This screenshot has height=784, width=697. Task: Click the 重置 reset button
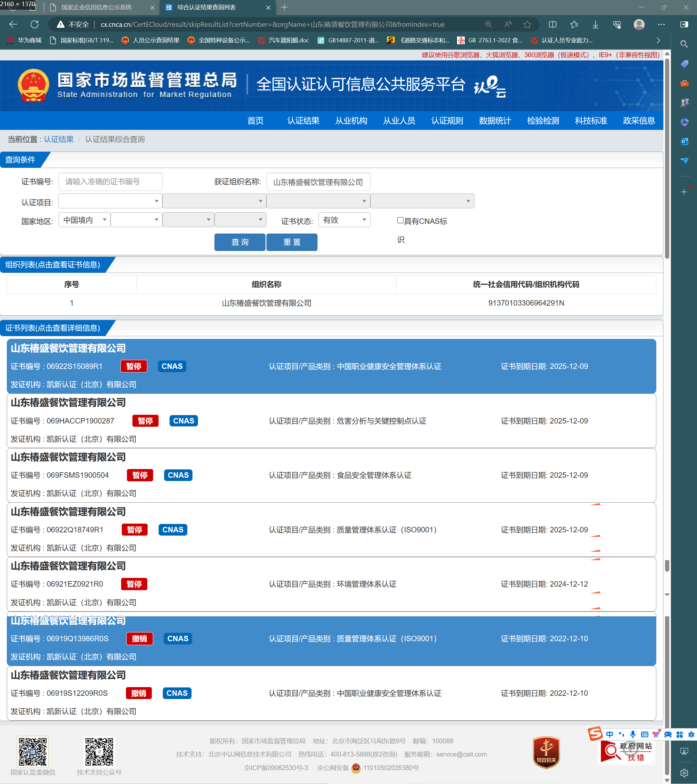click(x=292, y=242)
